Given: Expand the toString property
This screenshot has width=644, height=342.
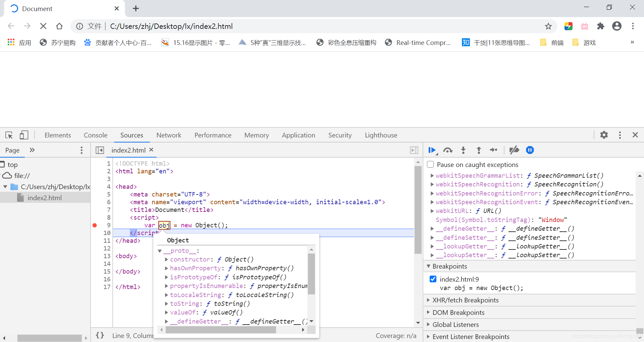Looking at the screenshot, I should pos(166,304).
